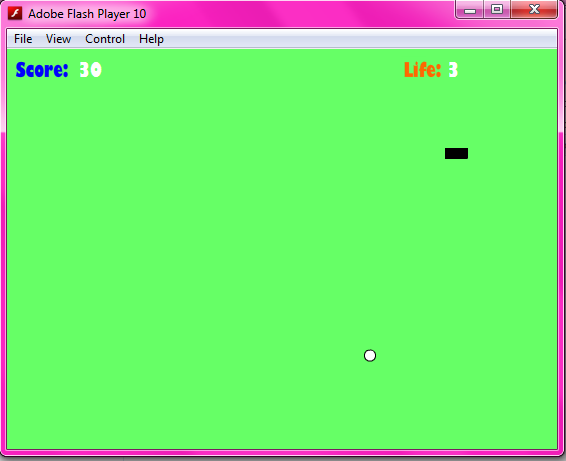Click empty green area in center of game
The width and height of the screenshot is (566, 461).
pos(282,249)
